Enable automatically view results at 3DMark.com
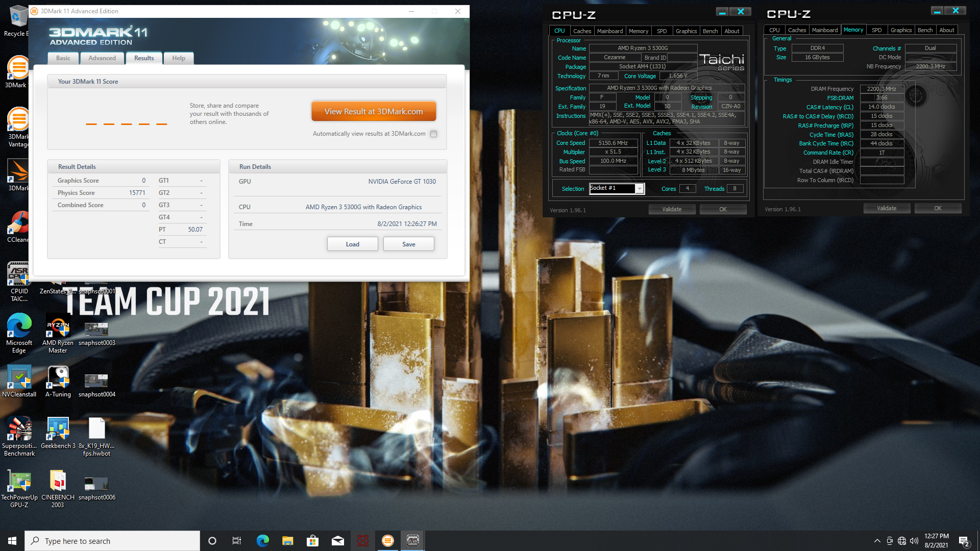 click(433, 134)
